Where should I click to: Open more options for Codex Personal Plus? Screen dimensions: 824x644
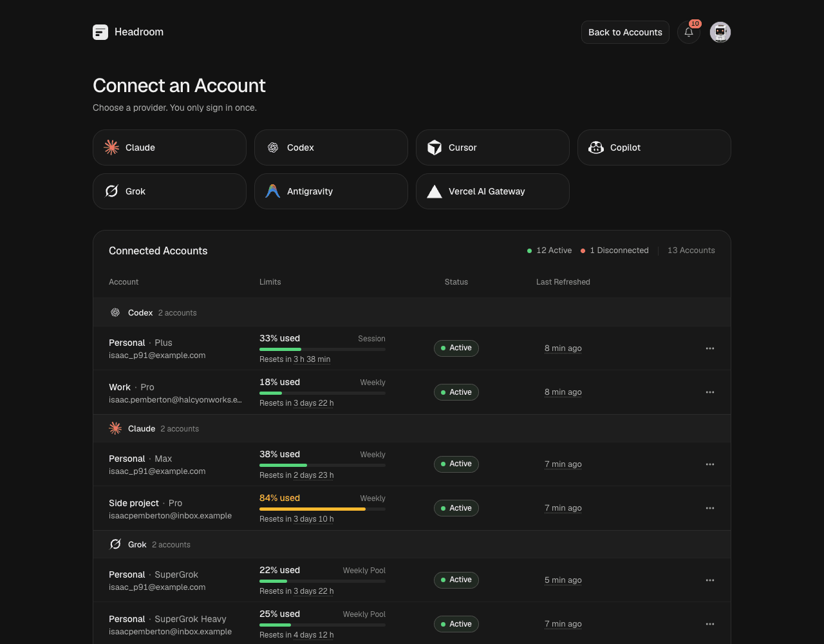coord(710,348)
